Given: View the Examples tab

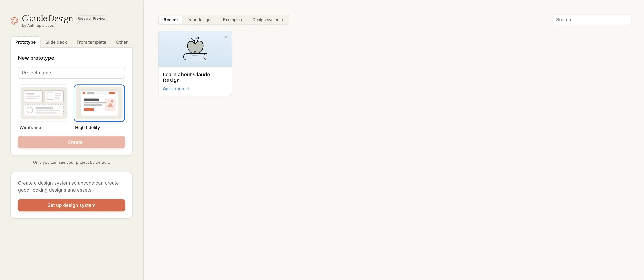Looking at the screenshot, I should pyautogui.click(x=232, y=20).
